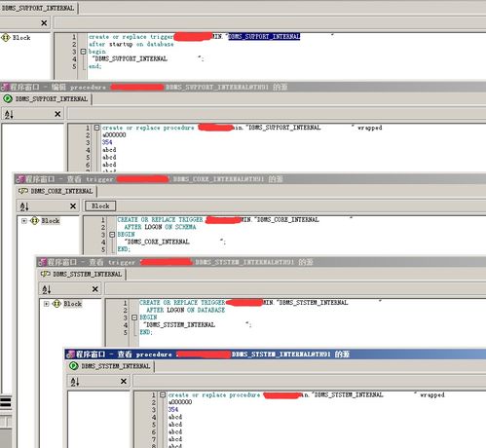The height and width of the screenshot is (448, 486).
Task: Collapse create procedure fold in DBMS_SUPPORT_INTERNAL code
Action: coord(96,128)
